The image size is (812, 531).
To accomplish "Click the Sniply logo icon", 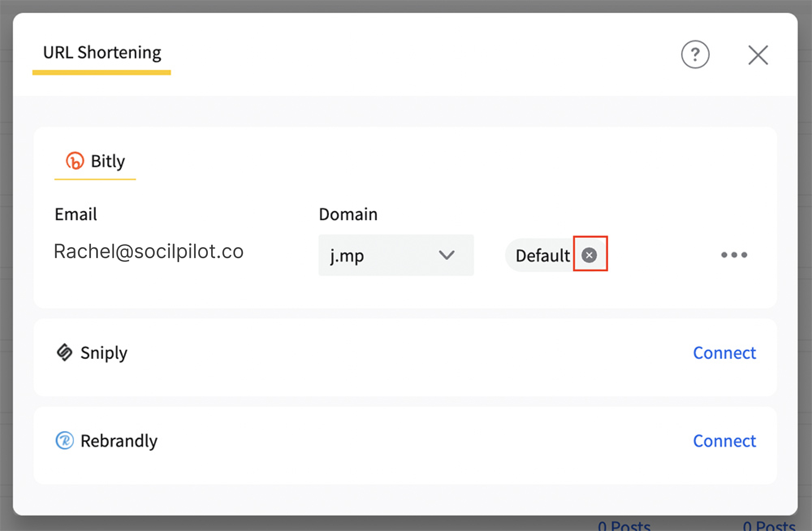I will [65, 352].
